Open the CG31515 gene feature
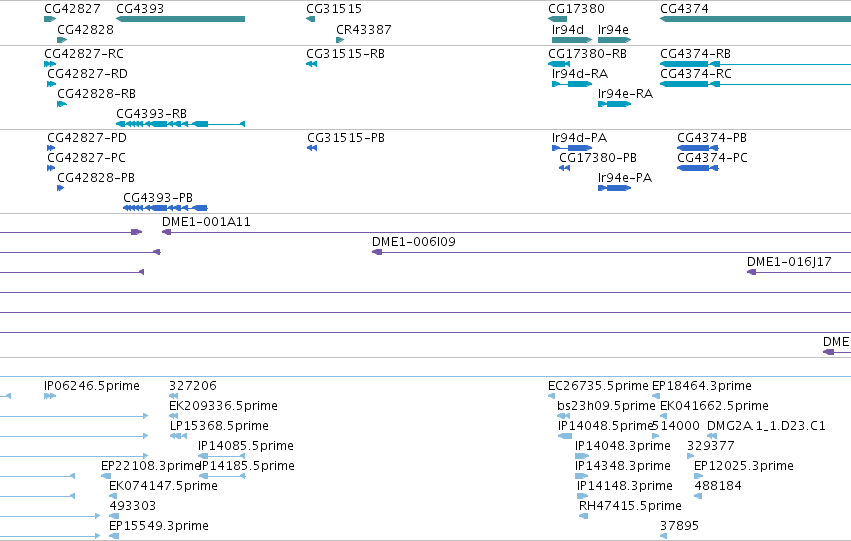This screenshot has width=851, height=541. click(310, 19)
